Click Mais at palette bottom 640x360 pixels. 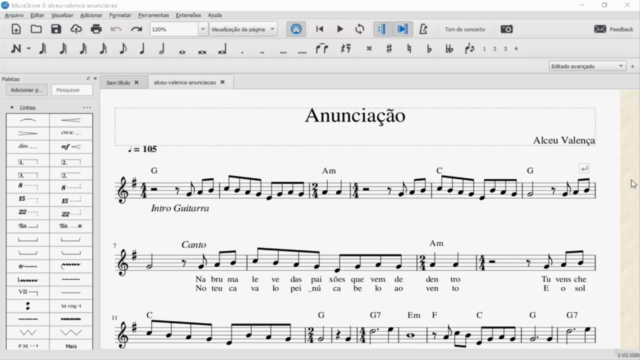[x=71, y=346]
